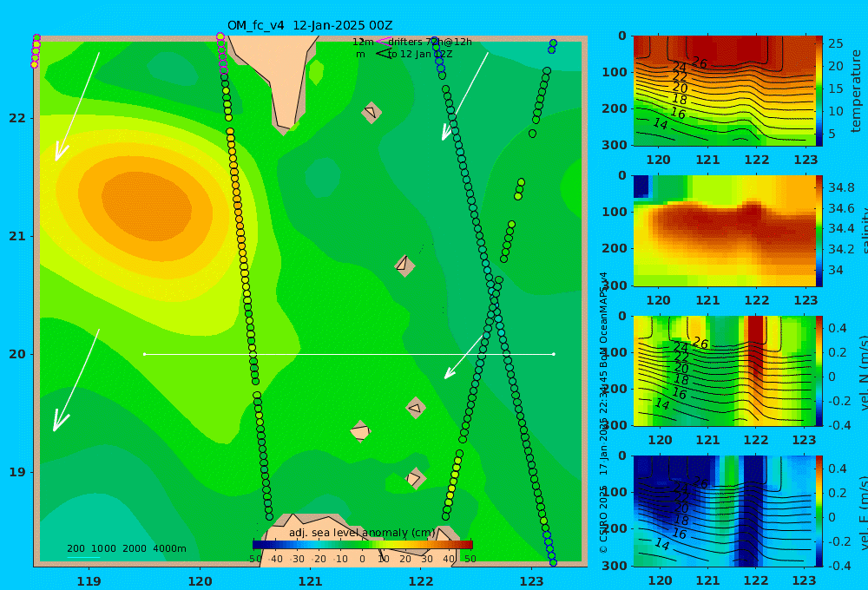Click the blue drifter circles at bottom-right map corner

[549, 548]
